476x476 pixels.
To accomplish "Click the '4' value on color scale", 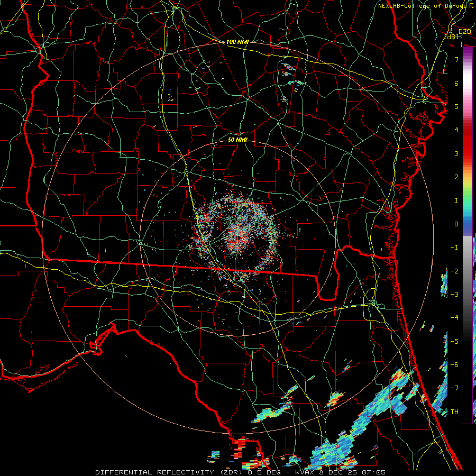I will (456, 130).
